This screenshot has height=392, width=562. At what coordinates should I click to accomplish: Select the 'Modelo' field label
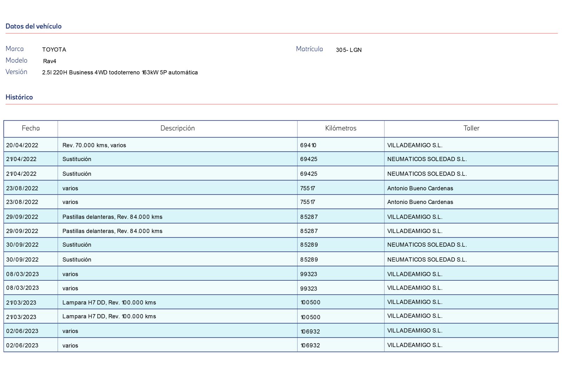[x=17, y=60]
